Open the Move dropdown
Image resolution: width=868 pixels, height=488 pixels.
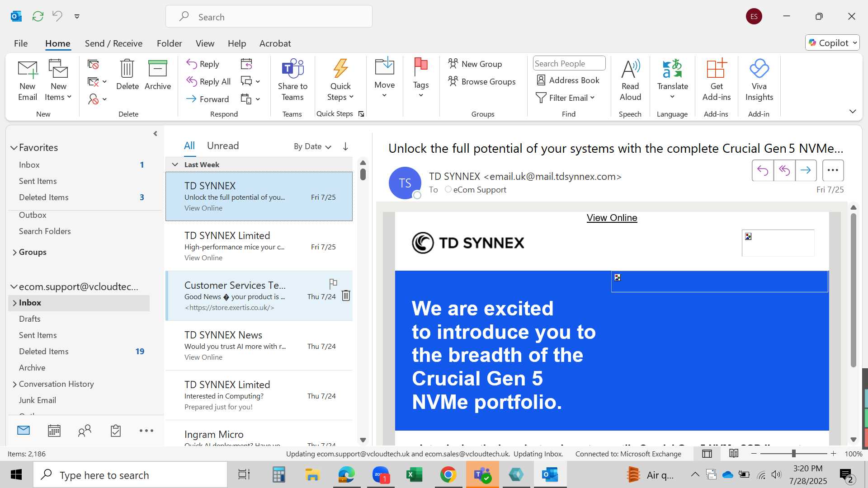pyautogui.click(x=385, y=79)
